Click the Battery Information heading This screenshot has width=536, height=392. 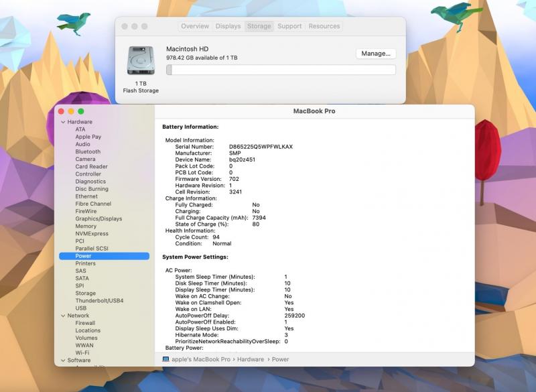click(190, 127)
